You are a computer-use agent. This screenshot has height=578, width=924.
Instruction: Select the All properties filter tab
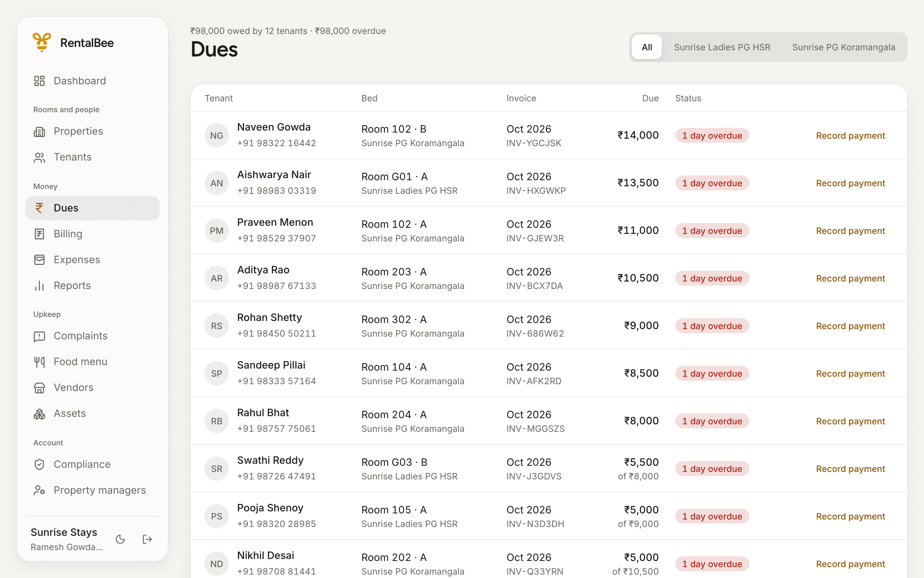click(x=646, y=47)
